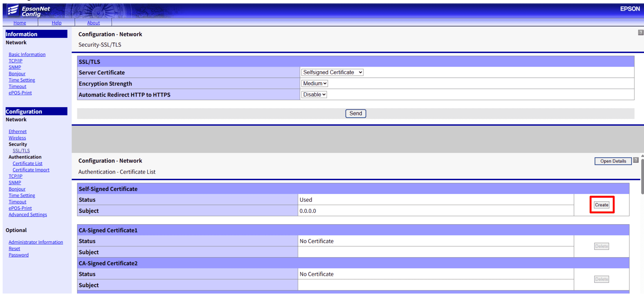Click the Create self-signed certificate button
644x295 pixels.
point(601,205)
